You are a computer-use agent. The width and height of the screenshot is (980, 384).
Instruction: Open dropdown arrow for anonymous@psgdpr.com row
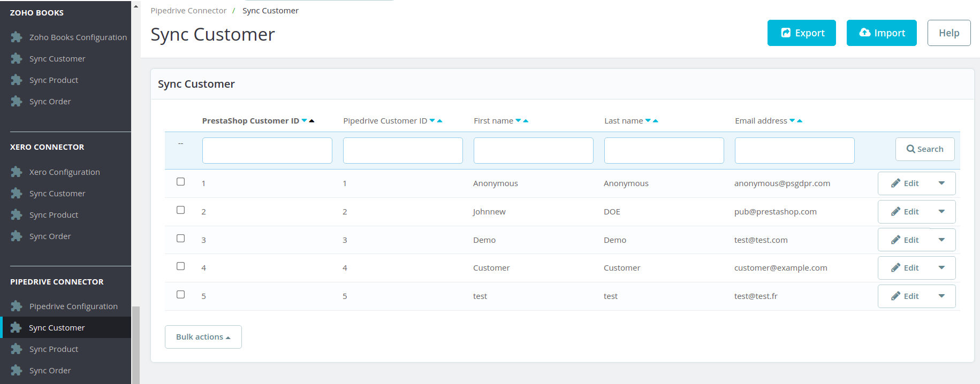[941, 183]
